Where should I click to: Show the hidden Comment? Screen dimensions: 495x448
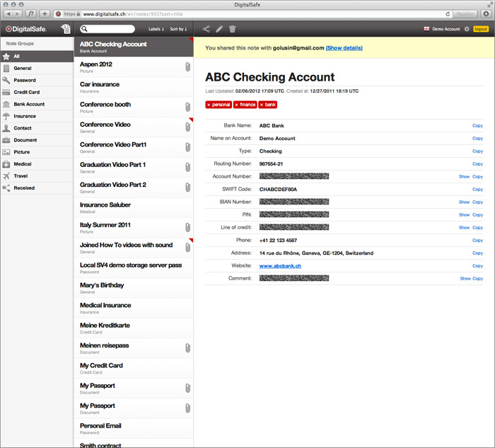click(x=465, y=278)
